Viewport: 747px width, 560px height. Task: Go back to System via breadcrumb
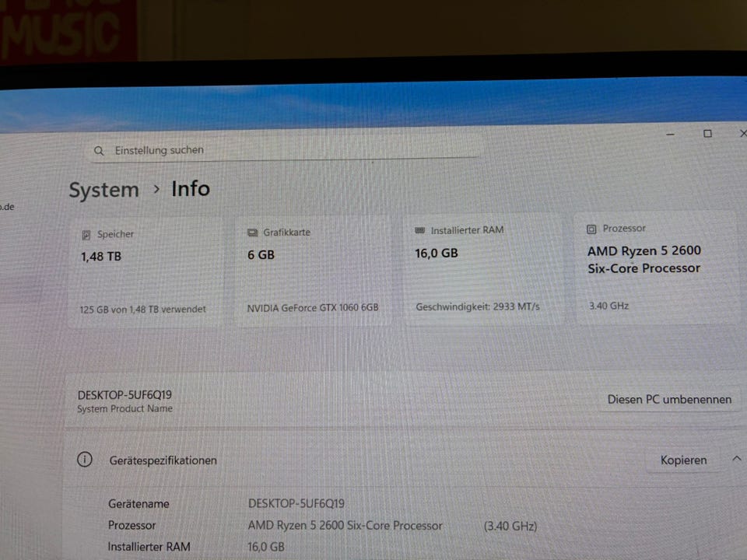coord(103,191)
